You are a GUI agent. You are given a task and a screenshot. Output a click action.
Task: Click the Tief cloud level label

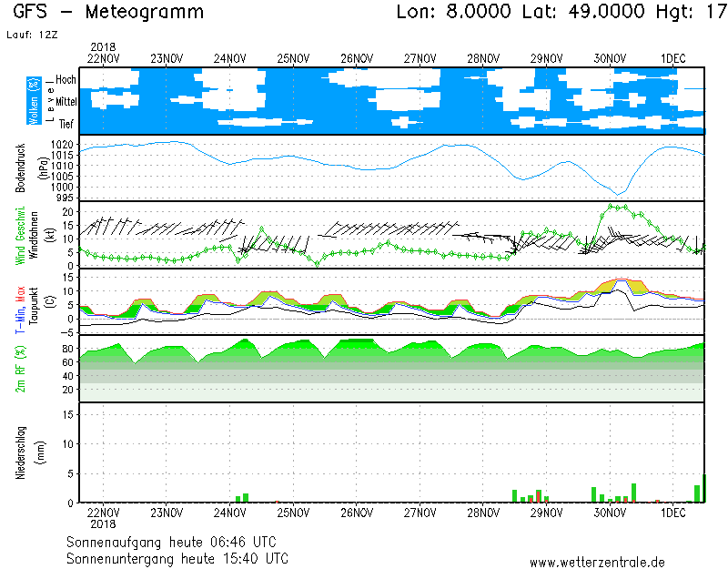point(66,124)
